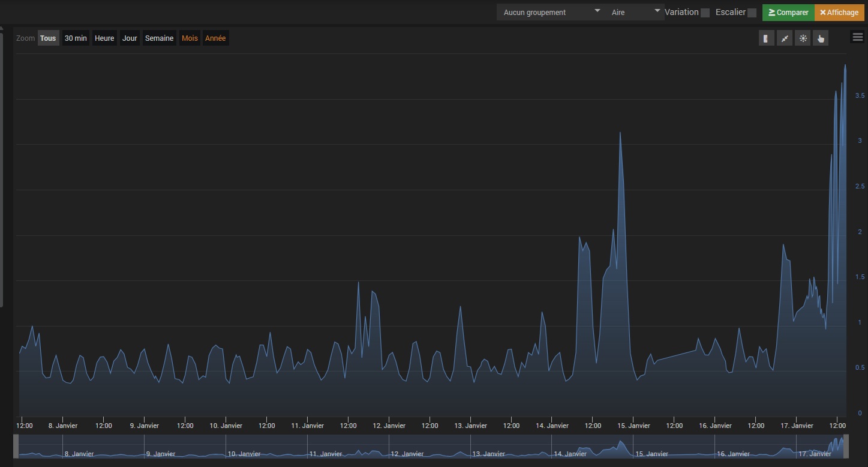Viewport: 868px width, 467px height.
Task: Enable the Variation checkbox
Action: click(705, 13)
